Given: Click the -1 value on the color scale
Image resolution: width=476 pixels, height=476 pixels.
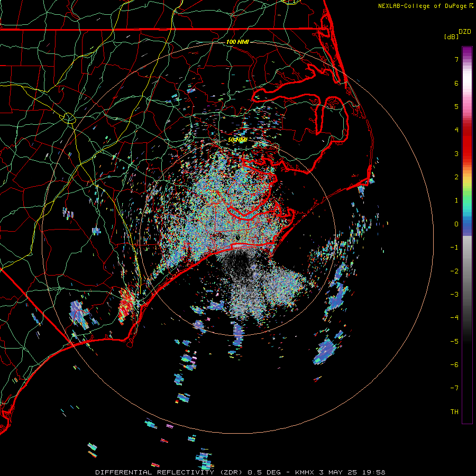Looking at the screenshot, I should click(x=454, y=248).
